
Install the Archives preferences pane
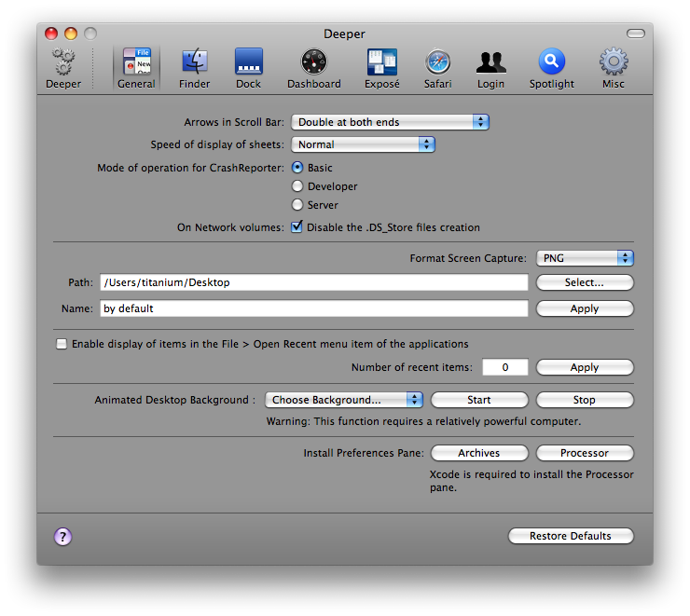pos(479,453)
